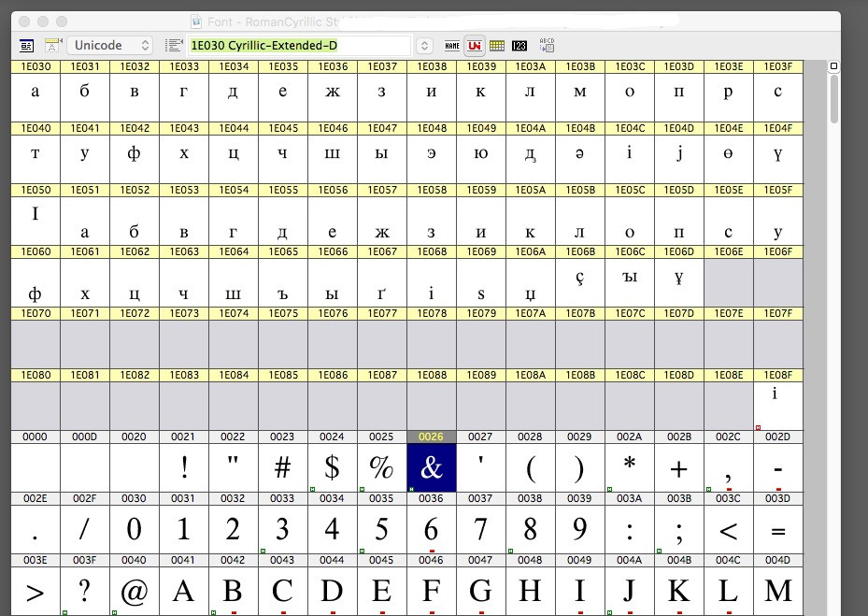Click the glyph properties panel icon

26,45
